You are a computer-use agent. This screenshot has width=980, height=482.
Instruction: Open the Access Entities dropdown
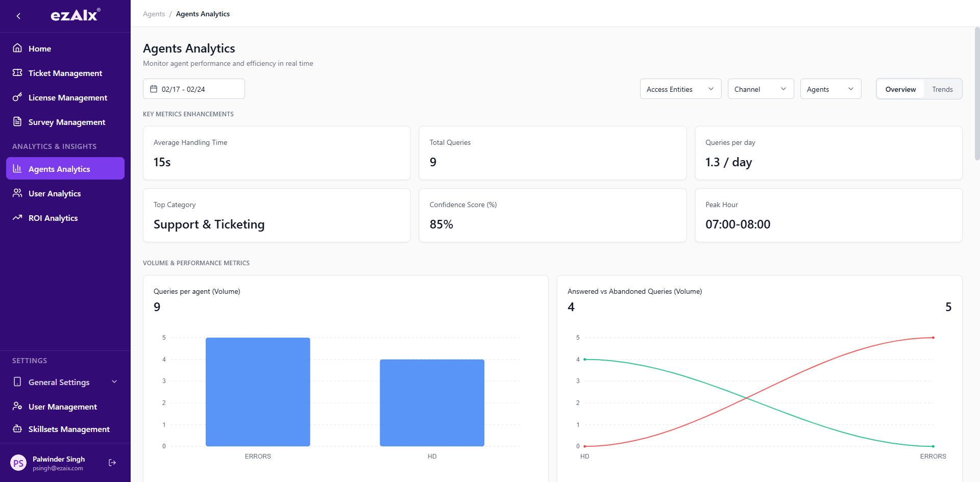click(x=680, y=89)
